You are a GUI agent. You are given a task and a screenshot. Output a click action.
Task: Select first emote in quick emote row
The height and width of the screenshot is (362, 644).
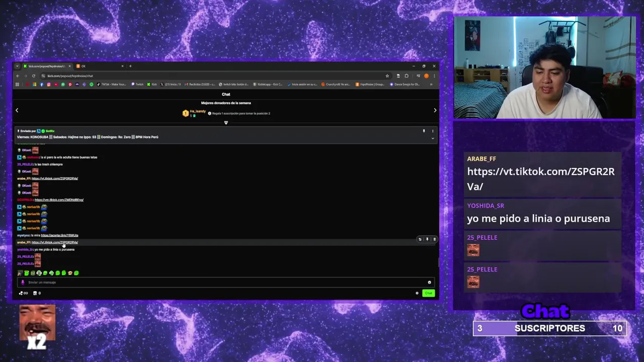(20, 273)
